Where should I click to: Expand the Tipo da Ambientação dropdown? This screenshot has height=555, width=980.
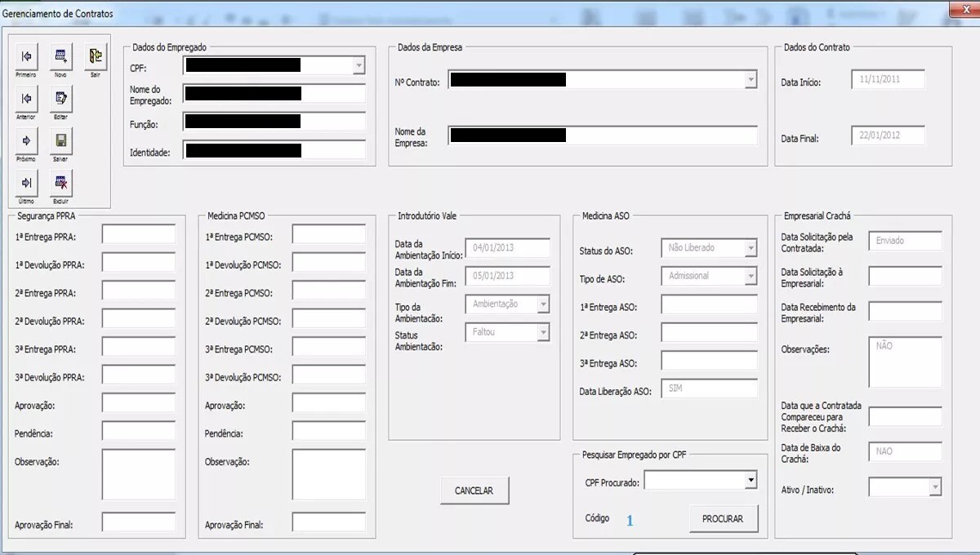pyautogui.click(x=543, y=304)
